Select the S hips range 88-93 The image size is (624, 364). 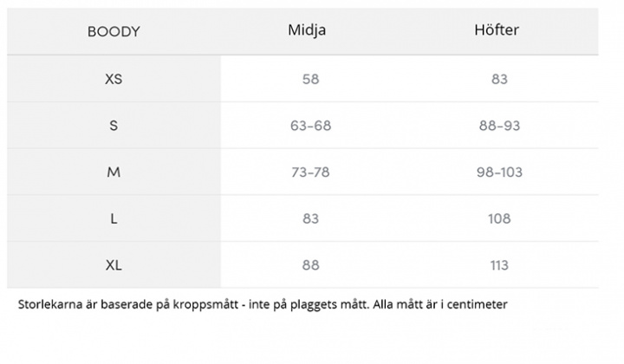499,126
